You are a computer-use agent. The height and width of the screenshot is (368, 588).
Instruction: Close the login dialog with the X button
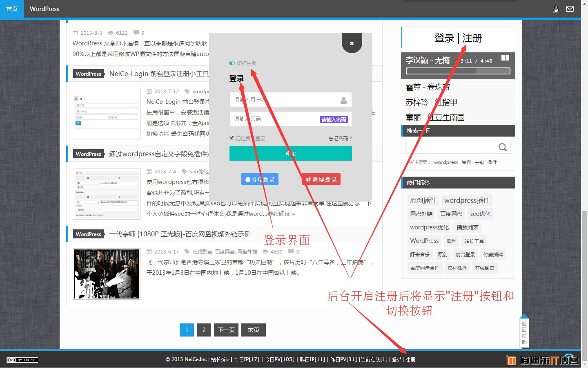352,43
